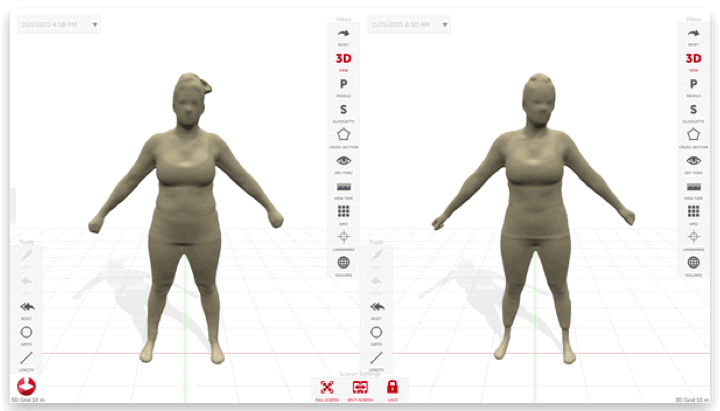Open the 11/21/2015 scan date dropdown
Viewport: 720px width, 411px height.
(x=408, y=24)
